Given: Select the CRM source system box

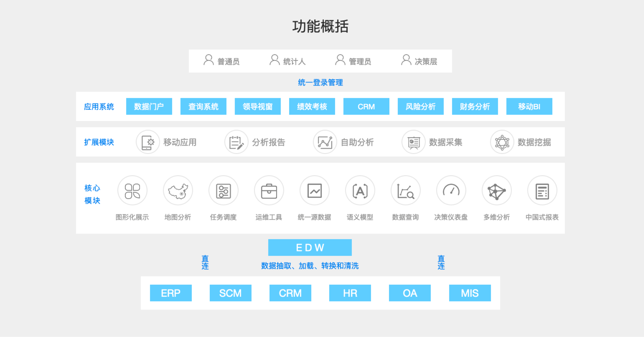Looking at the screenshot, I should click(x=290, y=293).
